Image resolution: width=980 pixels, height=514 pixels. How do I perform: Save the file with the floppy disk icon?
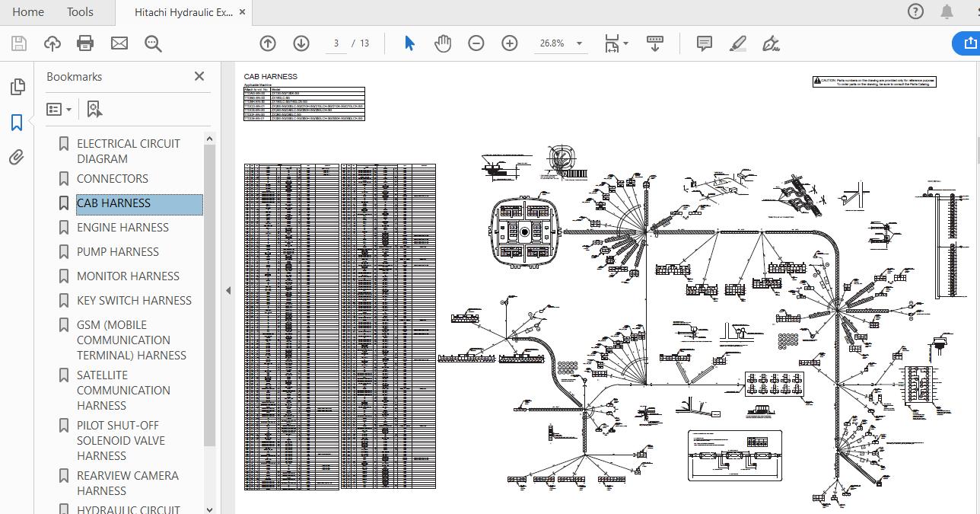[18, 43]
